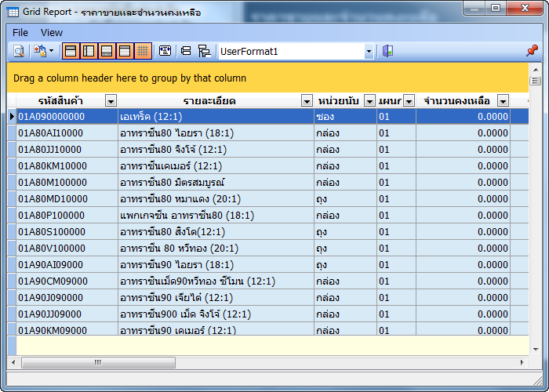
Task: Click the red pin icon
Action: pyautogui.click(x=532, y=52)
